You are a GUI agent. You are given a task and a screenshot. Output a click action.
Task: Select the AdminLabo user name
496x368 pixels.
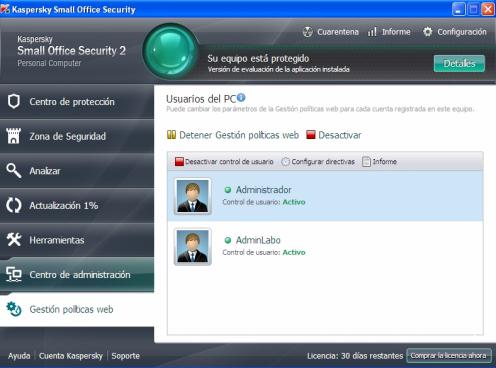(x=258, y=240)
